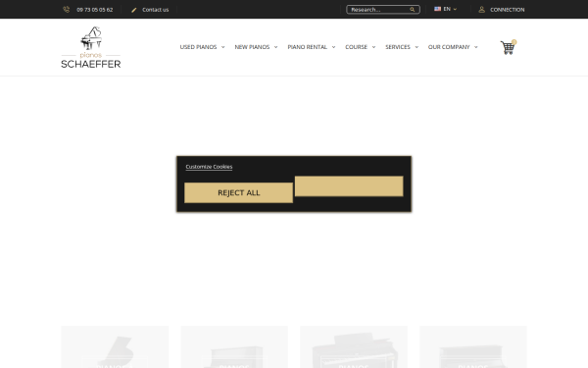Expand the Services menu chevron
The image size is (588, 368).
tap(416, 47)
